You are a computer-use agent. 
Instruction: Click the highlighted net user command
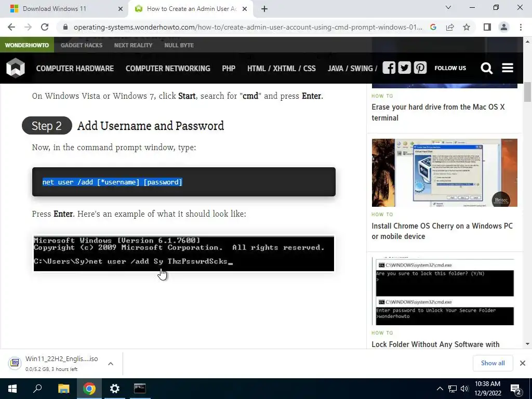pos(112,182)
